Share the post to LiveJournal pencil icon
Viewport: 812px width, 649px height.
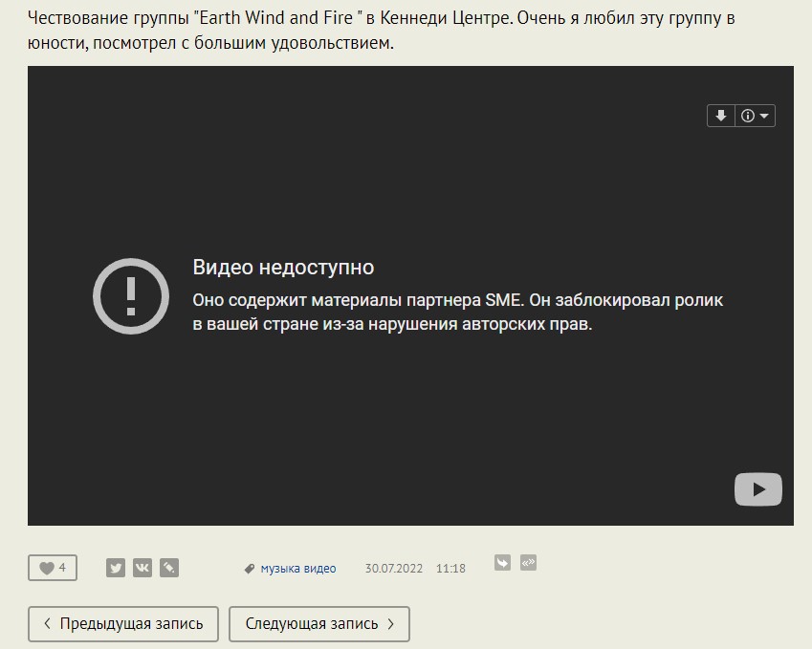coord(169,568)
